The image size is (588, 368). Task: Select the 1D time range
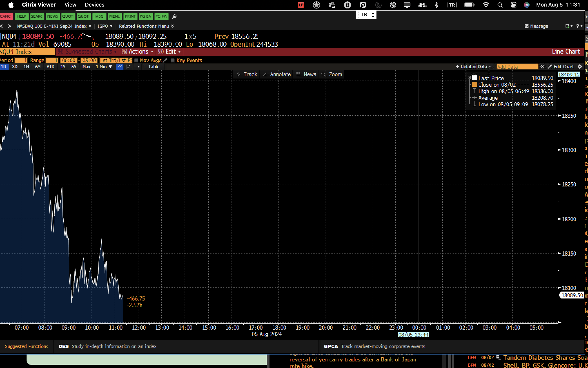(x=4, y=67)
